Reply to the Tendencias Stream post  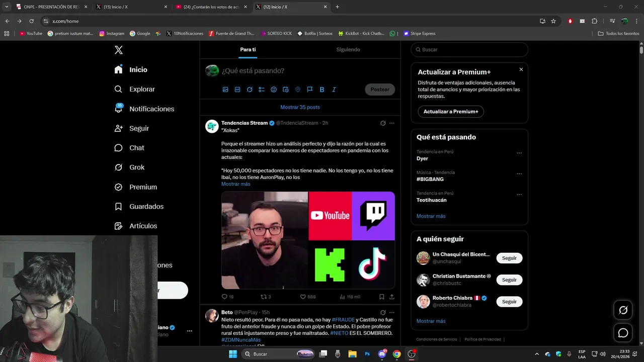tap(227, 297)
